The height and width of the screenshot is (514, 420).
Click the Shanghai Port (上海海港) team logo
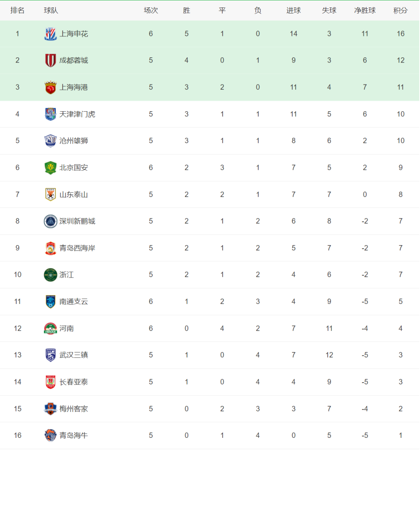tap(50, 88)
